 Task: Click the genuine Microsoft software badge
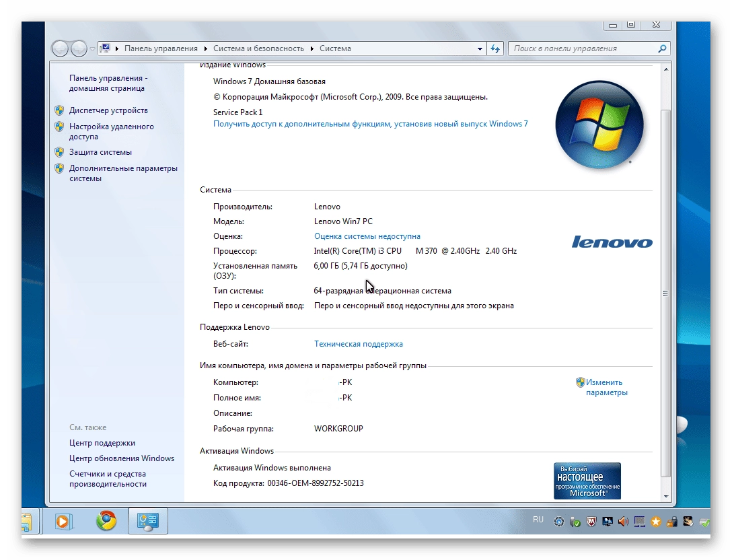coord(587,481)
